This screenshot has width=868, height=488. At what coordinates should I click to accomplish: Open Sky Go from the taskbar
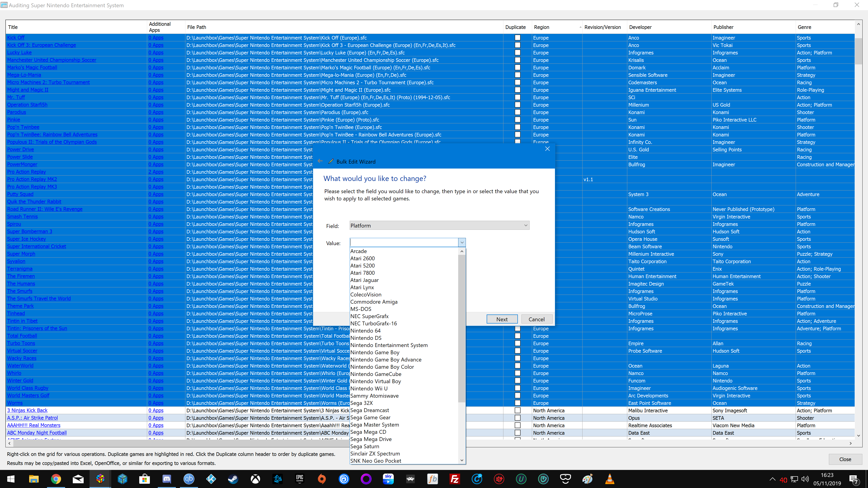tap(388, 479)
